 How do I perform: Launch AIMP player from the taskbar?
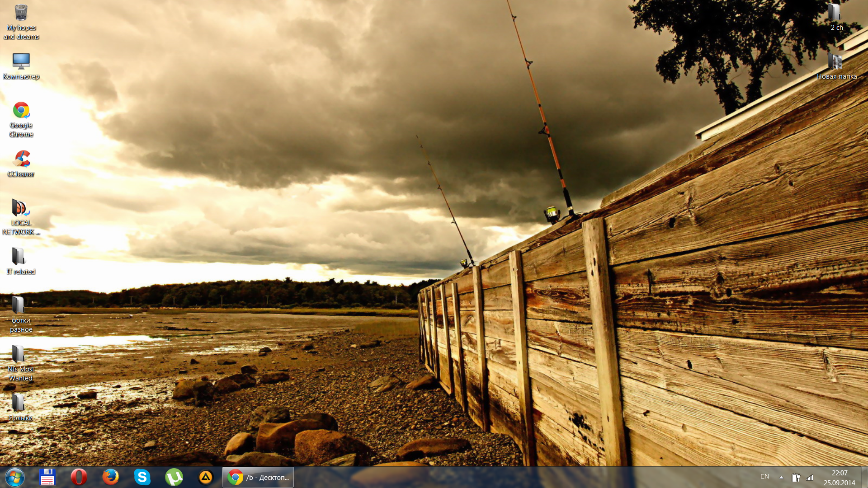[x=205, y=477]
